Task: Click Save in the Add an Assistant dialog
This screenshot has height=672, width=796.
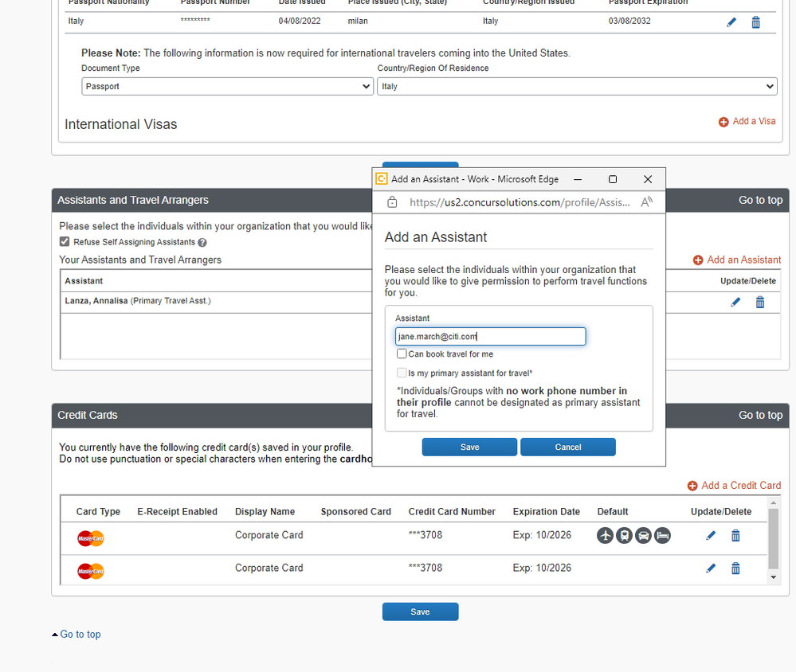Action: [469, 447]
